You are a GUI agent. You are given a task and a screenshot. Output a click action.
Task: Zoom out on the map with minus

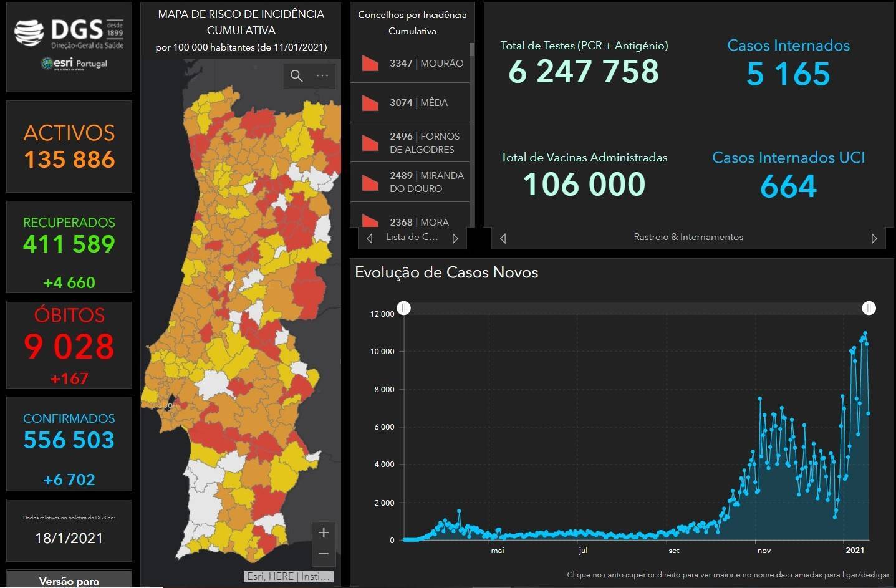tap(324, 554)
